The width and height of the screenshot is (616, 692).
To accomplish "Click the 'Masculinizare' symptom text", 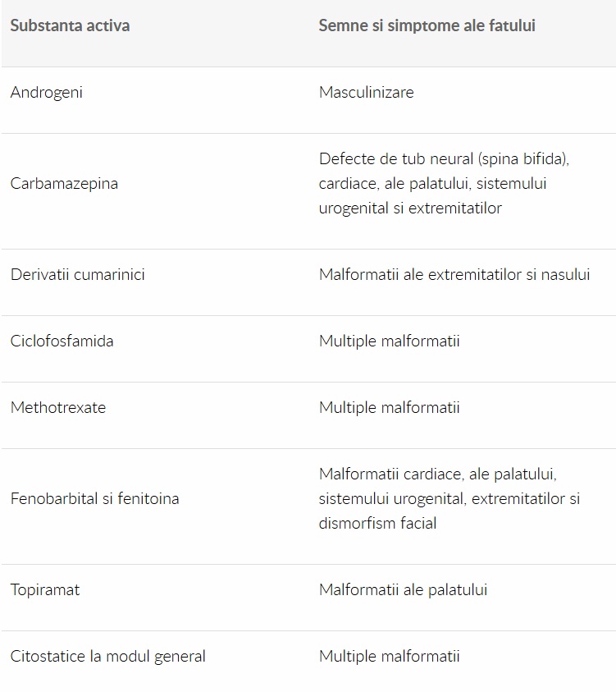I will tap(366, 92).
